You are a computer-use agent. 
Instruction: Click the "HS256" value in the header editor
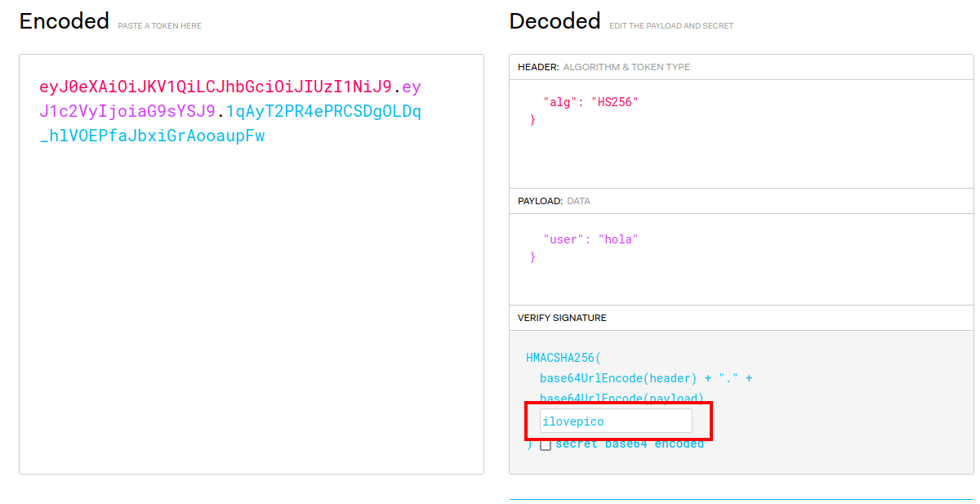[614, 102]
